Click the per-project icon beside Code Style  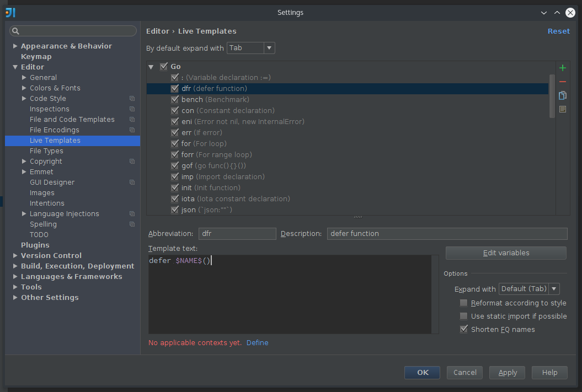(x=132, y=99)
